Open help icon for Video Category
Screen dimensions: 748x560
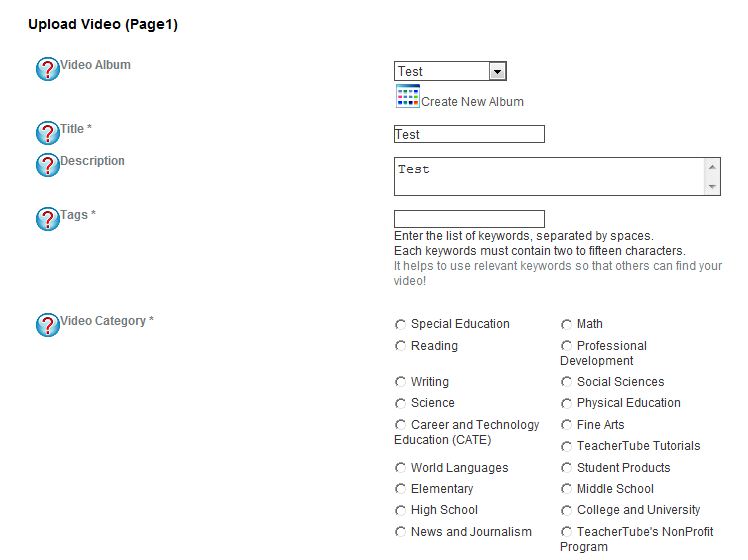[48, 325]
